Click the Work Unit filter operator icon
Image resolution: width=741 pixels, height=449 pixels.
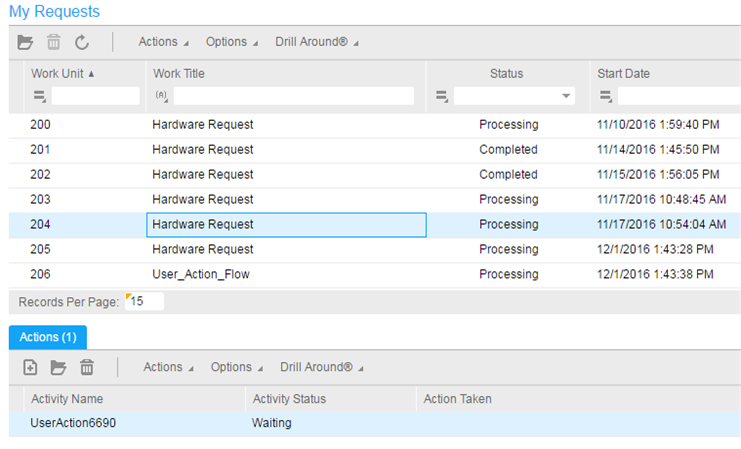coord(40,96)
